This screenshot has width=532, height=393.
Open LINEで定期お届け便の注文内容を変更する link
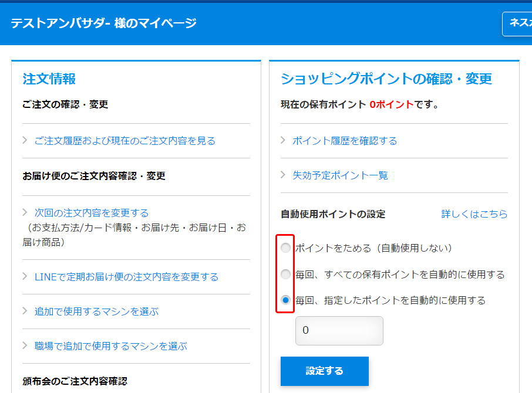(x=126, y=277)
